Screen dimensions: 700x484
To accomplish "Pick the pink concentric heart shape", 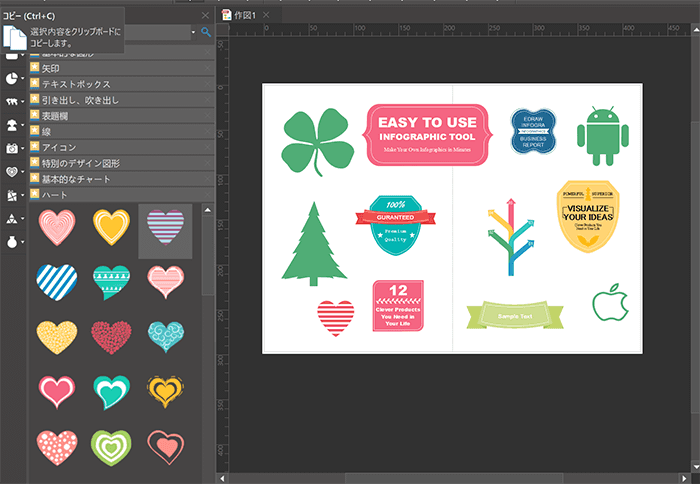I will [57, 228].
